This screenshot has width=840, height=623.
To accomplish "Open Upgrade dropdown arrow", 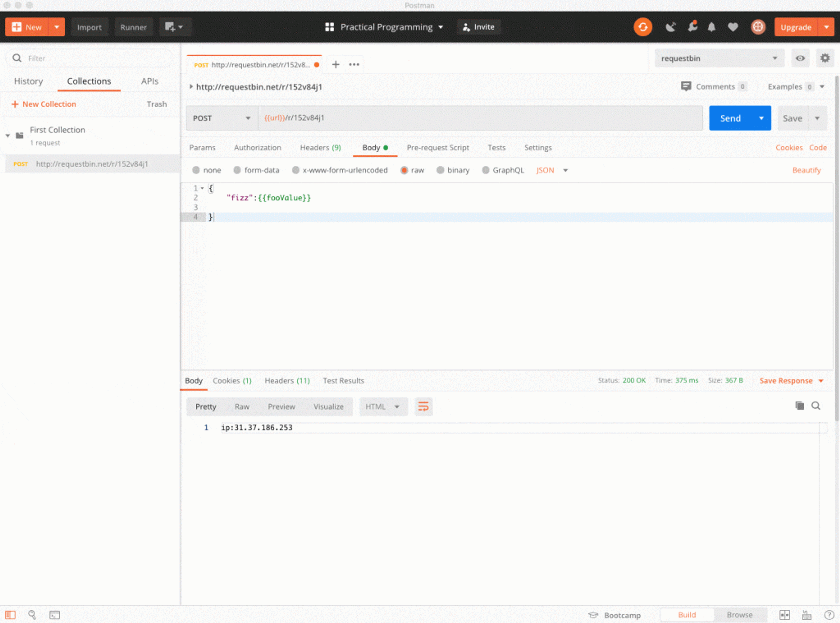I will (x=826, y=27).
